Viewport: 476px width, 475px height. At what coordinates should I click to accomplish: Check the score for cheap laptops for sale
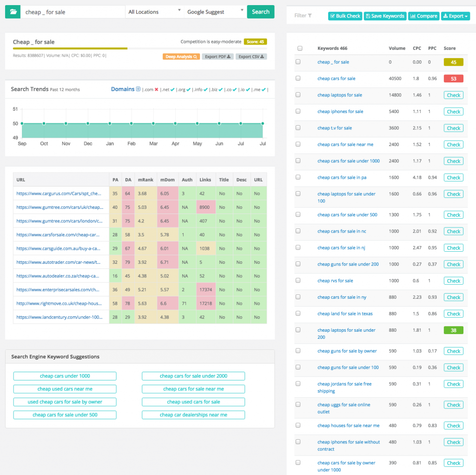[x=454, y=95]
